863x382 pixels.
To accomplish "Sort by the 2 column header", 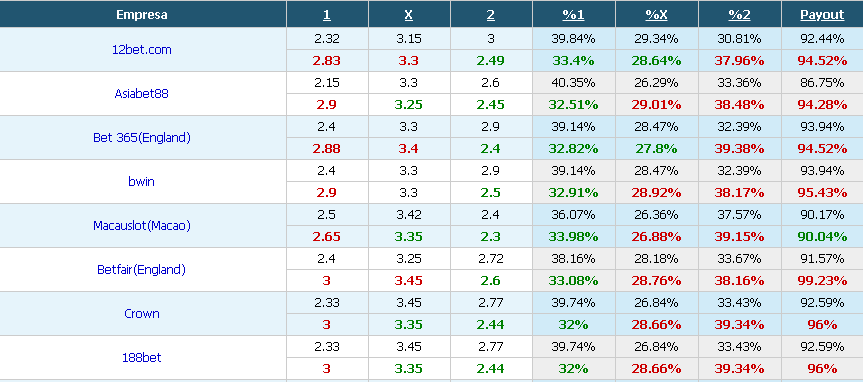I will pos(490,15).
